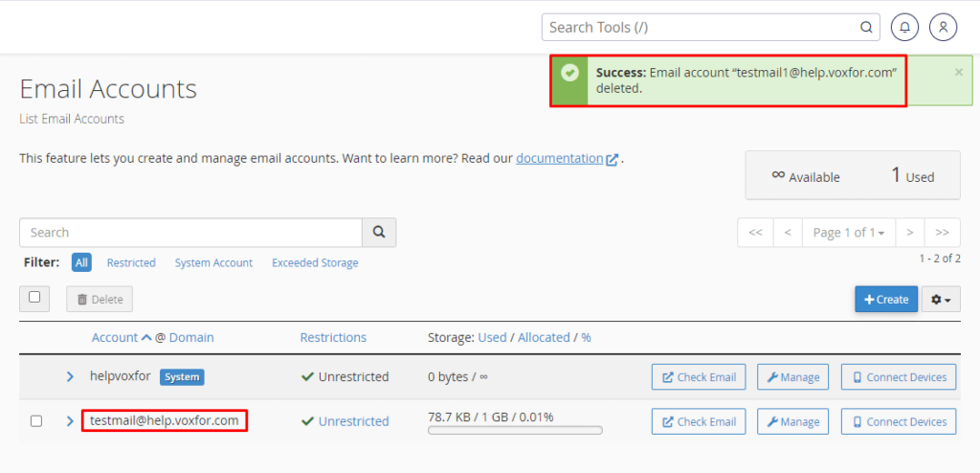Sort by storage Used header
Image resolution: width=980 pixels, height=473 pixels.
click(492, 337)
